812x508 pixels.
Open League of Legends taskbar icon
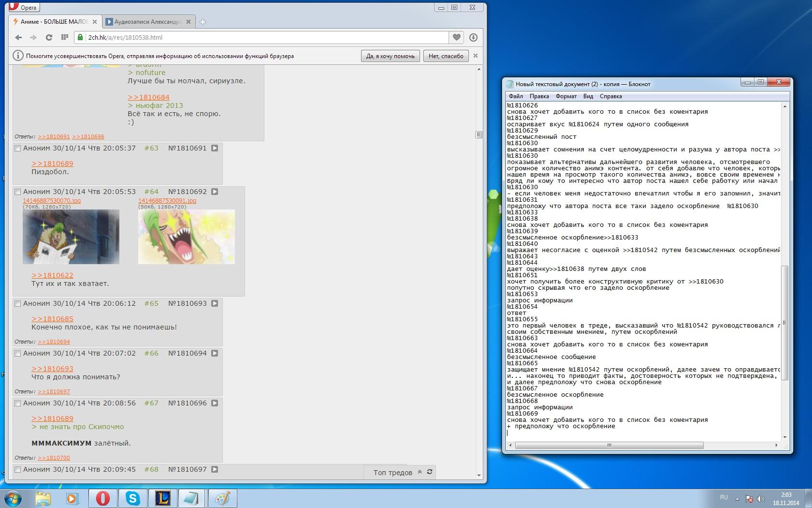pyautogui.click(x=162, y=498)
